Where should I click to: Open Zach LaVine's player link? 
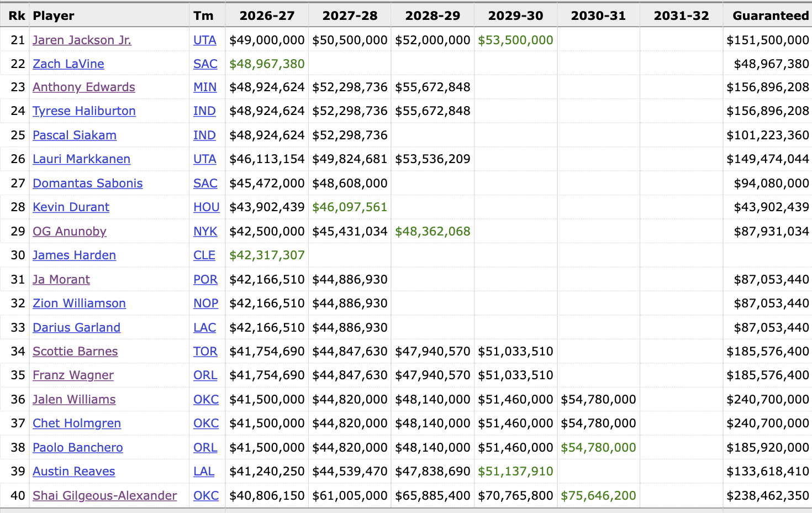[68, 64]
